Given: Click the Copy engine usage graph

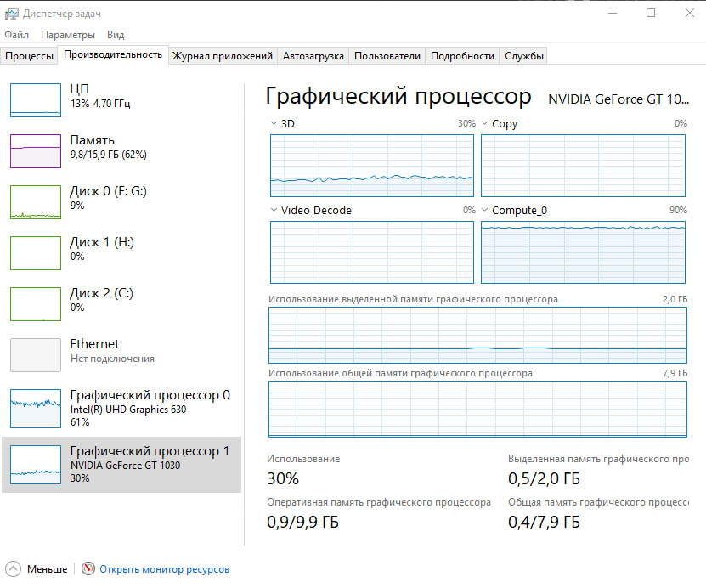Looking at the screenshot, I should (583, 166).
